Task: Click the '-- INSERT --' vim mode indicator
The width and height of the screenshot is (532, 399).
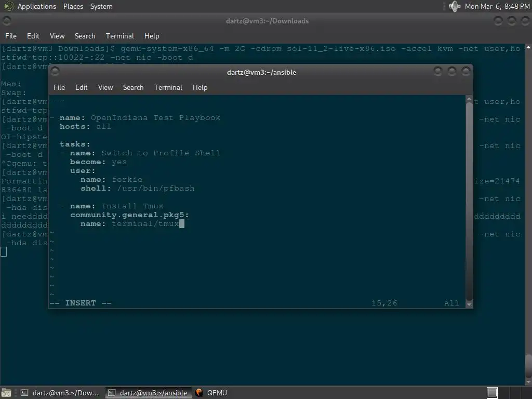Action: pos(81,303)
